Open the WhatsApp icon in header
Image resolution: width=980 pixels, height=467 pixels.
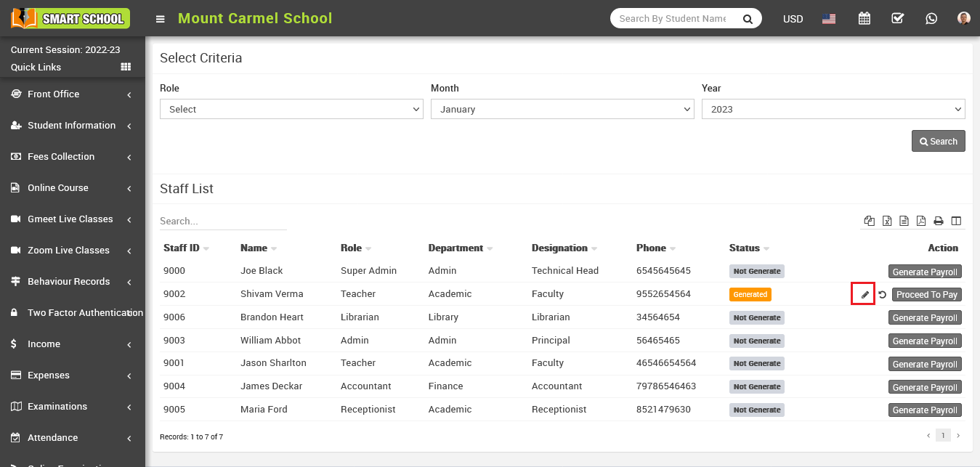click(931, 19)
